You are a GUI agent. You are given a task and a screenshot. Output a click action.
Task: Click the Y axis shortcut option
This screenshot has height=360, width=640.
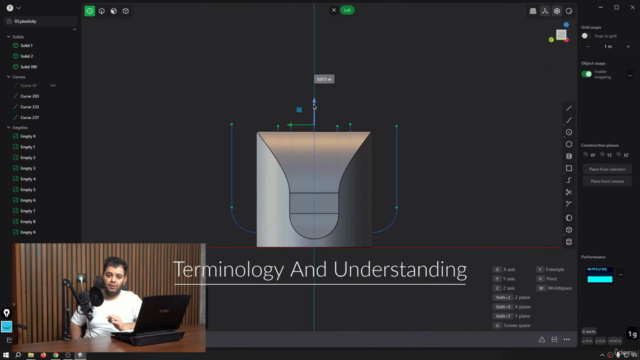(x=504, y=279)
